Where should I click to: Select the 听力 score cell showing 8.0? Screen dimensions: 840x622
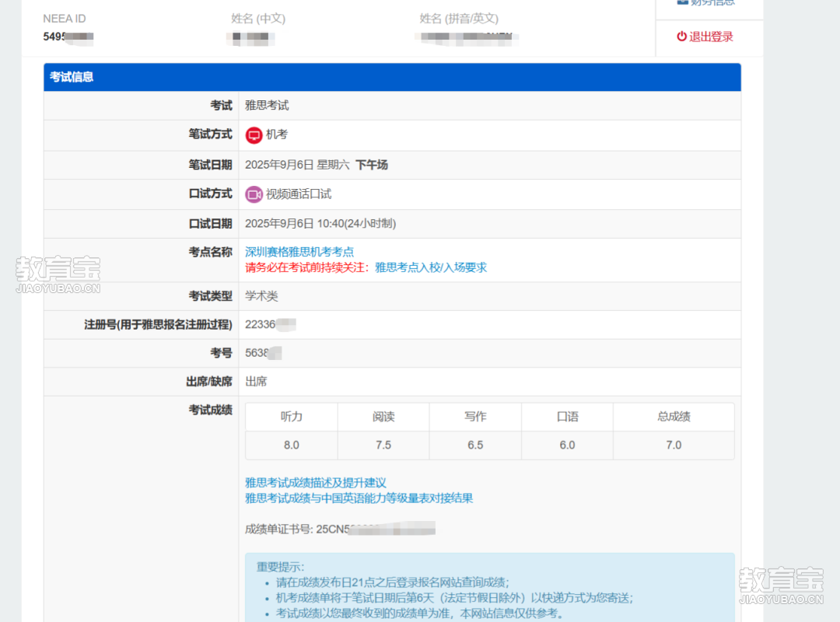pyautogui.click(x=292, y=446)
